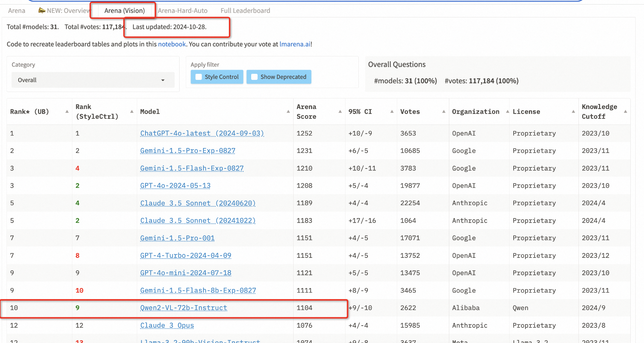The height and width of the screenshot is (343, 644).
Task: Click the Knowledge Cutoff header text
Action: click(x=600, y=112)
